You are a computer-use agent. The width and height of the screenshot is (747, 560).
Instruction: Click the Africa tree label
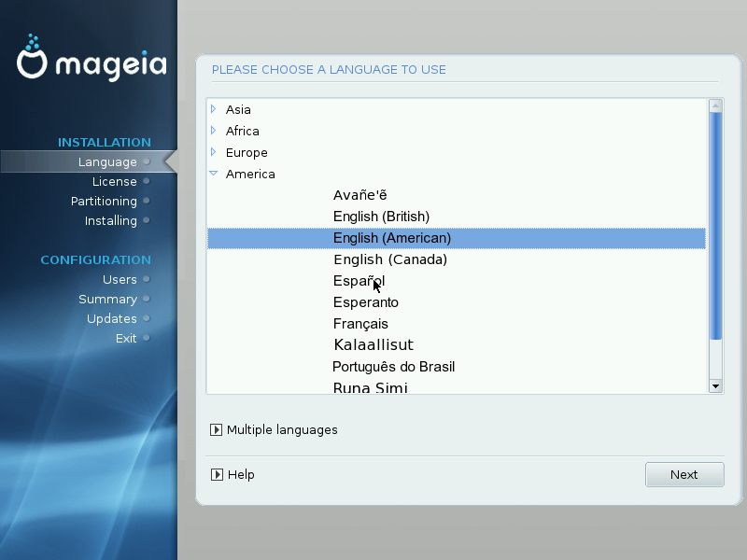[x=243, y=131]
